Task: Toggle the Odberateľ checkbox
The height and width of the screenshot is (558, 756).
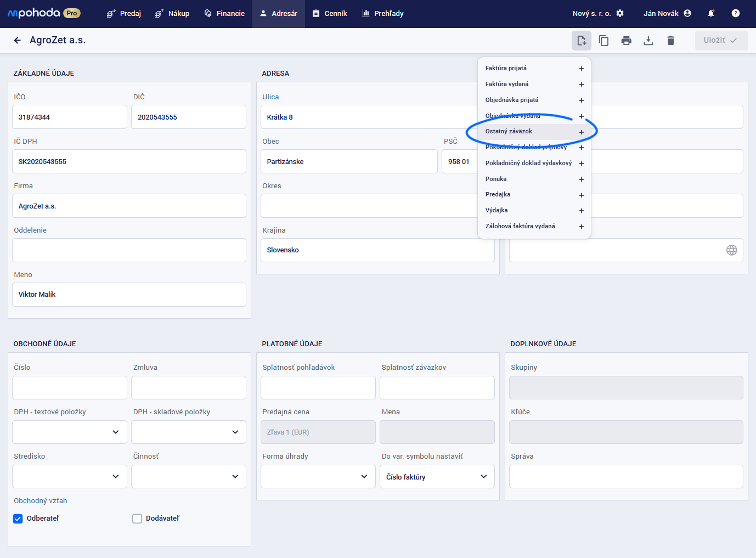Action: (18, 518)
